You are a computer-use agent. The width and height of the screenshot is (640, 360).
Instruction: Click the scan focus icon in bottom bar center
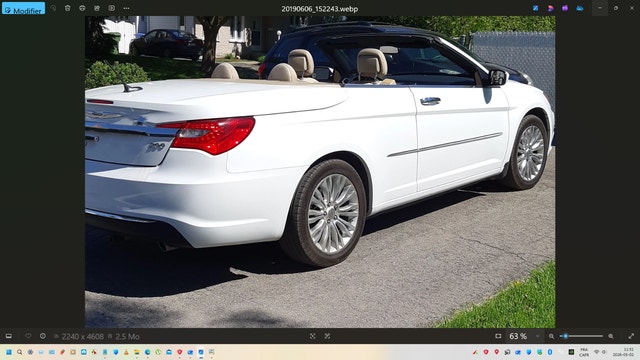(313, 336)
